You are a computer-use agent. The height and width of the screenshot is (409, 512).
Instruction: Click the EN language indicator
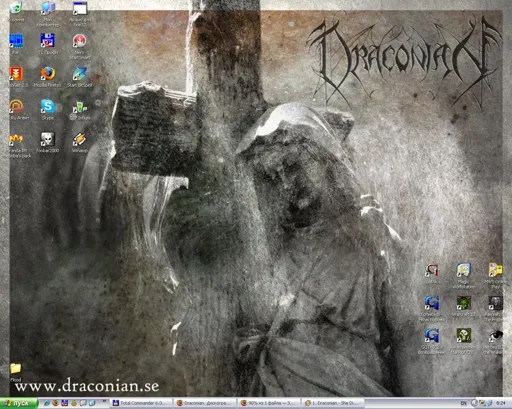point(463,403)
